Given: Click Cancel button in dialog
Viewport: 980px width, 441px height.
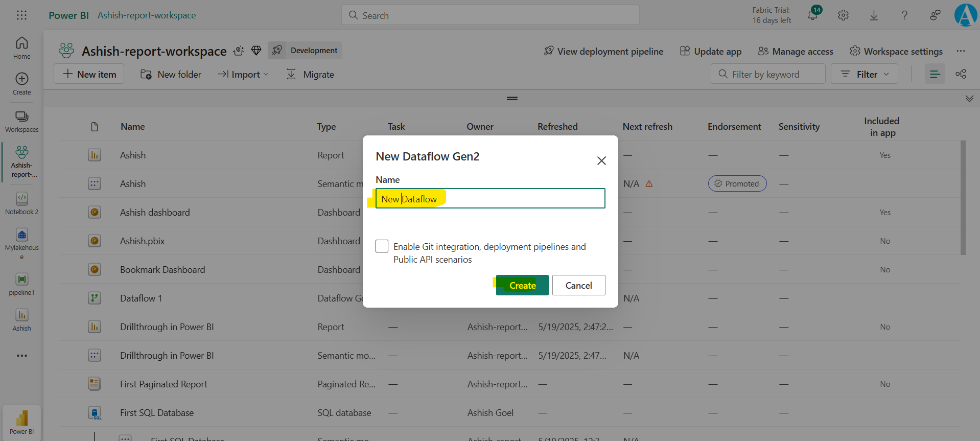Looking at the screenshot, I should point(578,285).
